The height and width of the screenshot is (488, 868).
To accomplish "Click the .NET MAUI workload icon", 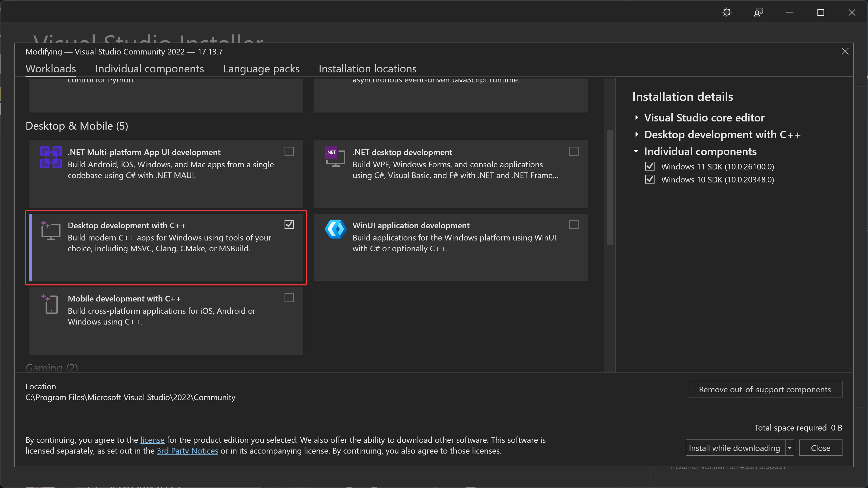I will click(x=51, y=157).
